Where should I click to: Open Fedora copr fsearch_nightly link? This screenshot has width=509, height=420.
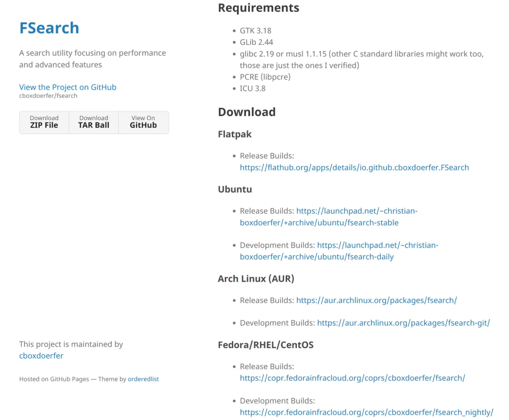coord(366,412)
